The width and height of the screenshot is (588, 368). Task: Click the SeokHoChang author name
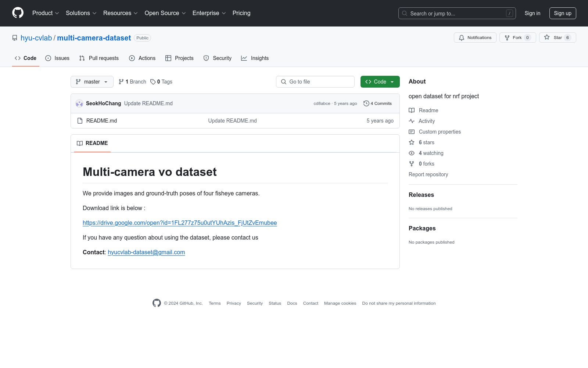(104, 103)
